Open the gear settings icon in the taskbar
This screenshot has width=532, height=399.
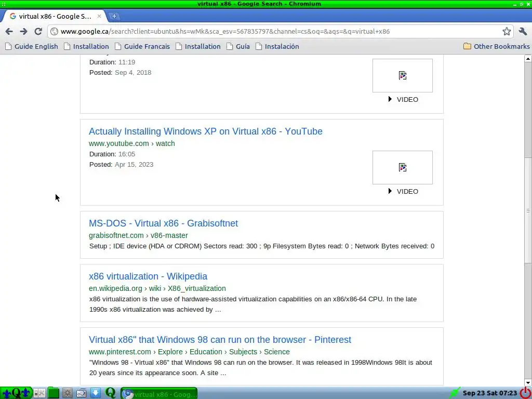tap(67, 393)
